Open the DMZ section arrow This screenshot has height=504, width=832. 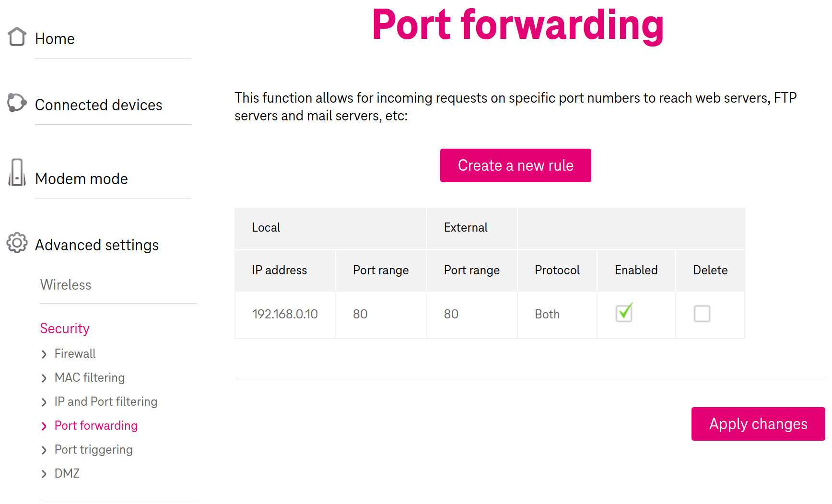pos(44,474)
